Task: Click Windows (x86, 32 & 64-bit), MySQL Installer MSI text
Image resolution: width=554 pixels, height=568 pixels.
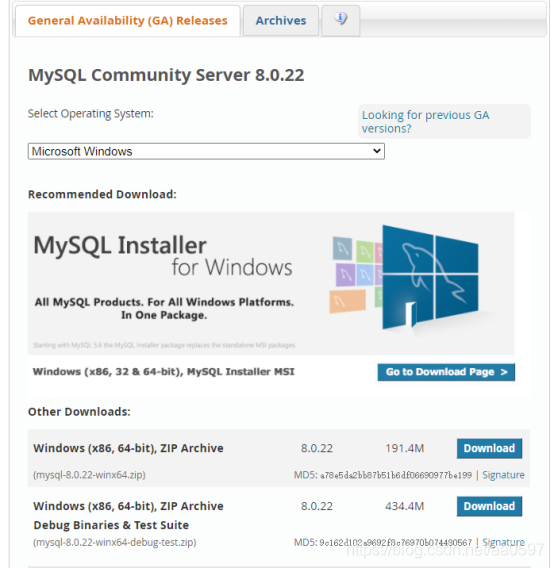Action: coord(163,372)
